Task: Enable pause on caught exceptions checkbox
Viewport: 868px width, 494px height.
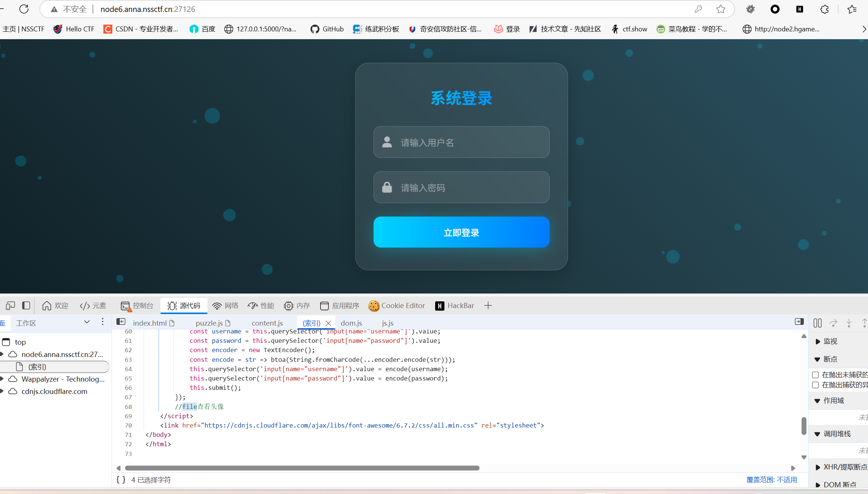Action: tap(815, 385)
